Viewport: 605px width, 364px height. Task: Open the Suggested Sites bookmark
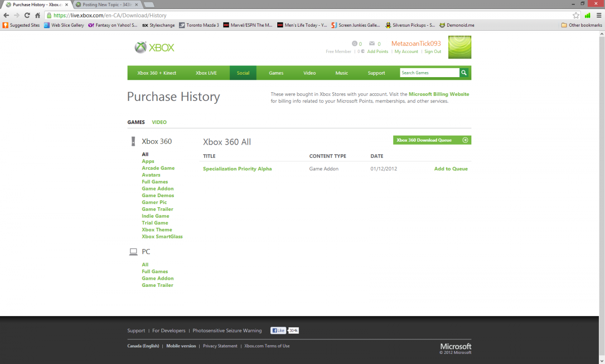[21, 25]
